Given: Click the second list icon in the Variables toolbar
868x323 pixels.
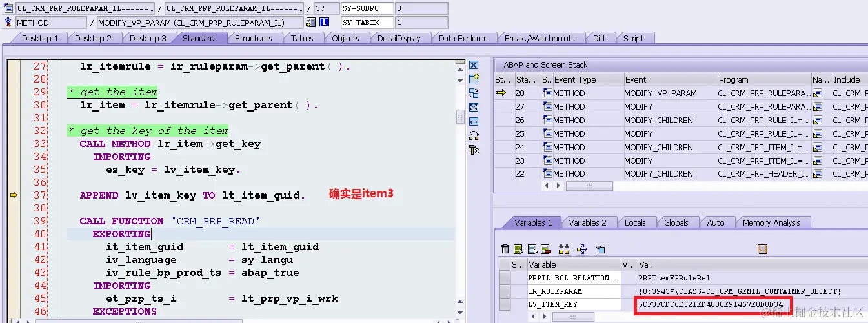Looking at the screenshot, I should click(x=532, y=249).
